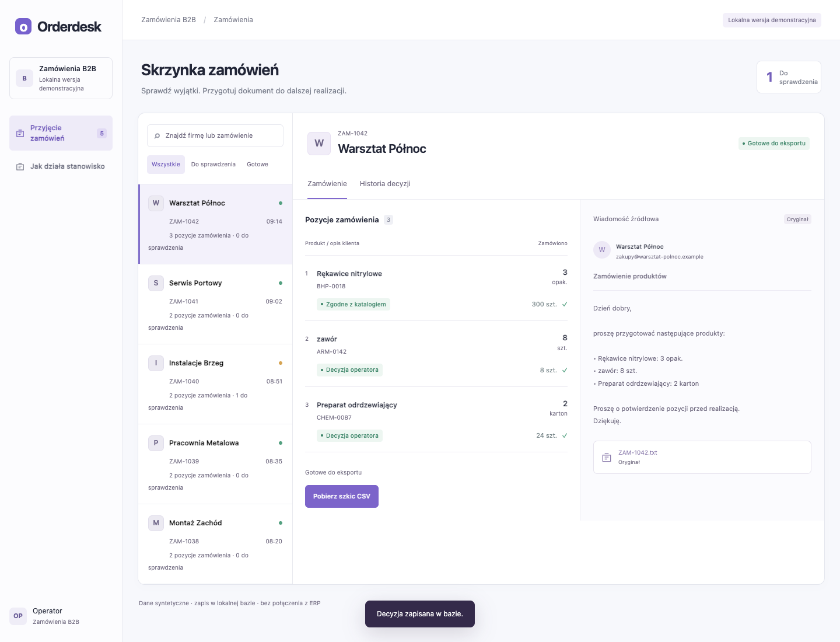Screen dimensions: 840x642
Task: Switch to the Historia decyzji tab
Action: pyautogui.click(x=385, y=184)
